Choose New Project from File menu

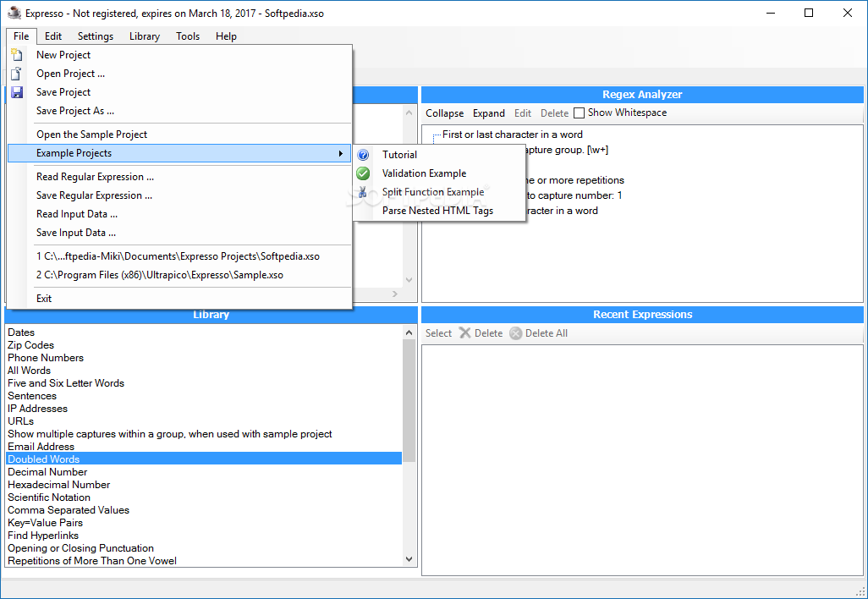[180, 55]
